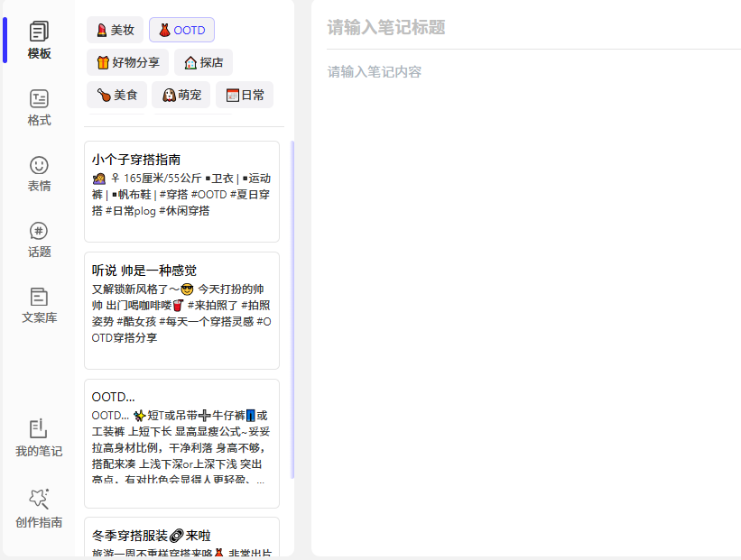Pick the OOTD... outfit formula template
This screenshot has height=560, width=741.
[x=181, y=443]
